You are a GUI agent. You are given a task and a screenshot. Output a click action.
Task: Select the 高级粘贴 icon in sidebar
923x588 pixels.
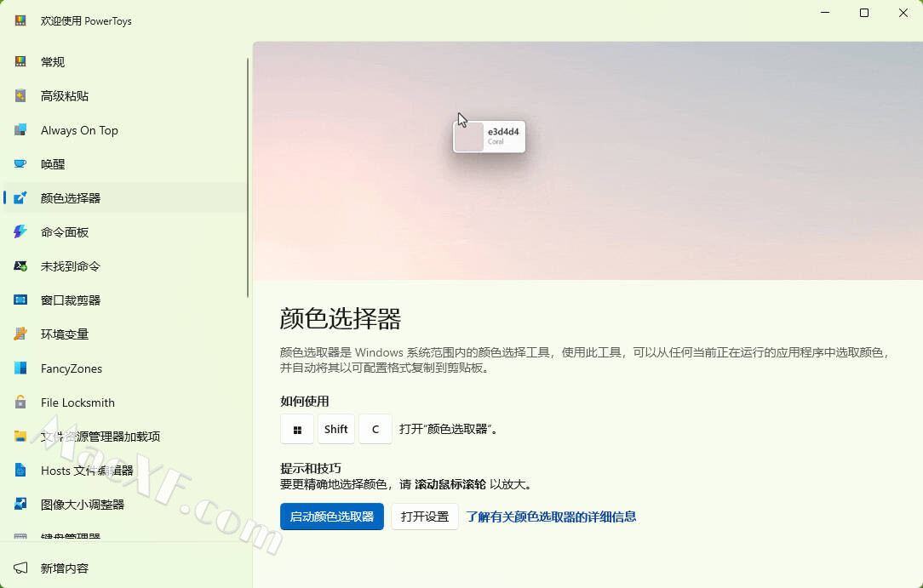20,96
